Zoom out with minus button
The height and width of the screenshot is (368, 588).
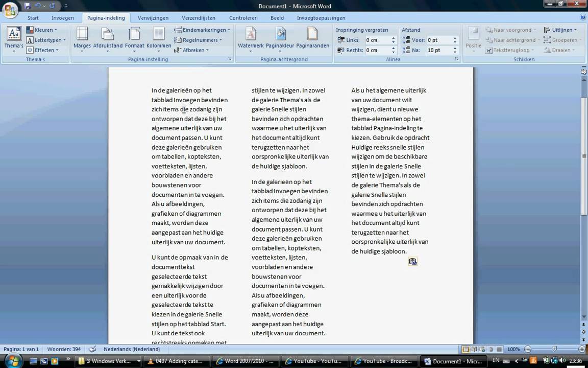(x=528, y=349)
